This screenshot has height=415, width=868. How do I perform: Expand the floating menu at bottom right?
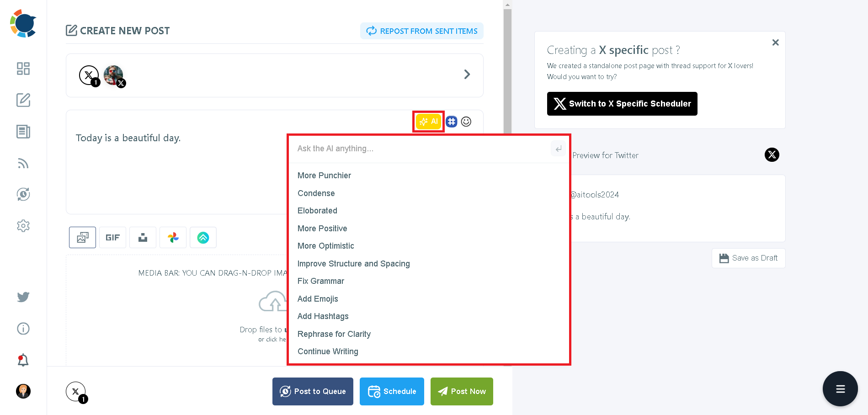tap(840, 388)
